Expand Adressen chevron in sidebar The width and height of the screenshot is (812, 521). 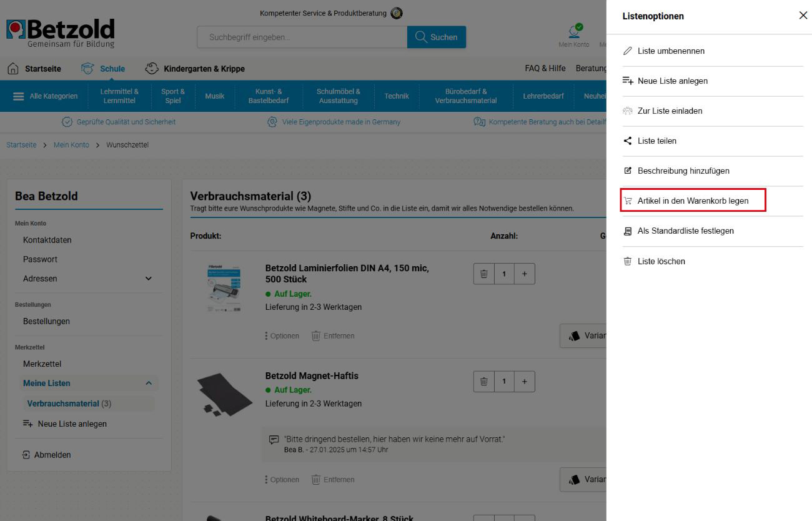click(x=149, y=279)
